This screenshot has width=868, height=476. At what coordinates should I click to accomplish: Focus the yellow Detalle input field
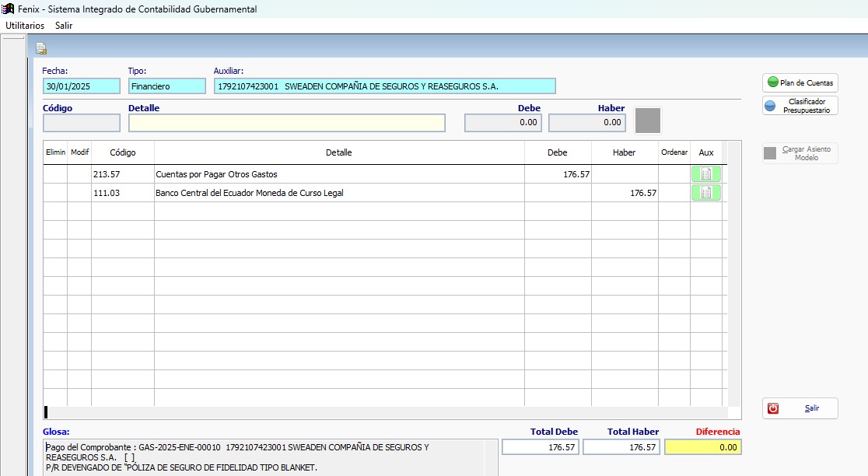pos(286,123)
